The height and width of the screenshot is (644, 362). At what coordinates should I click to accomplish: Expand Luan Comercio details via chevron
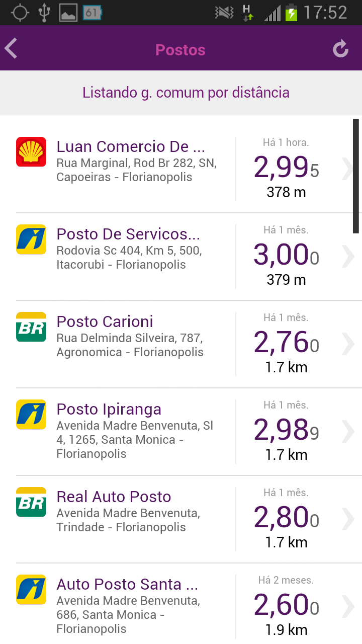click(348, 169)
